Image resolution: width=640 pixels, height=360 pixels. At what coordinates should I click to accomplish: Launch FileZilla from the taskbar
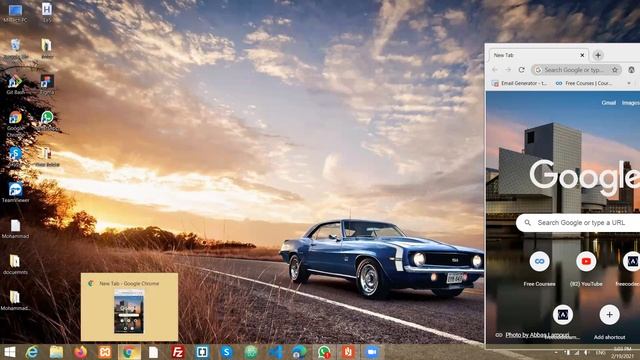coord(178,352)
